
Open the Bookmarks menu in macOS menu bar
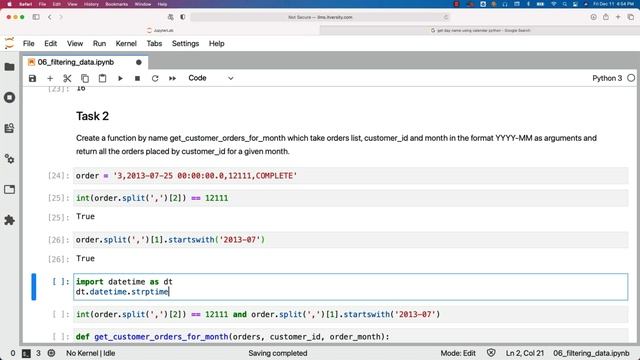116,4
